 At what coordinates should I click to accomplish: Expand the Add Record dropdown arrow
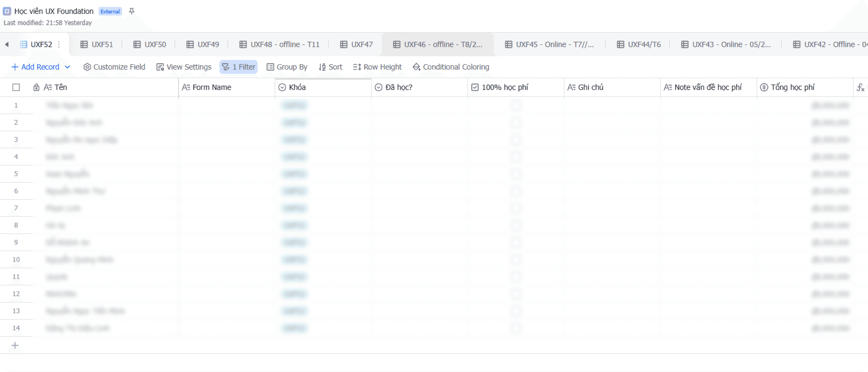click(x=68, y=67)
